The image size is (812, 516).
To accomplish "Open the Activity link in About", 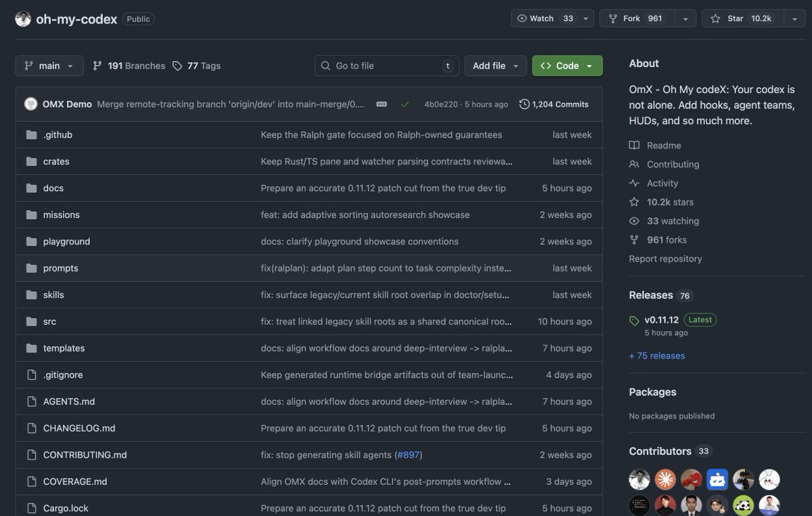I will (x=654, y=184).
